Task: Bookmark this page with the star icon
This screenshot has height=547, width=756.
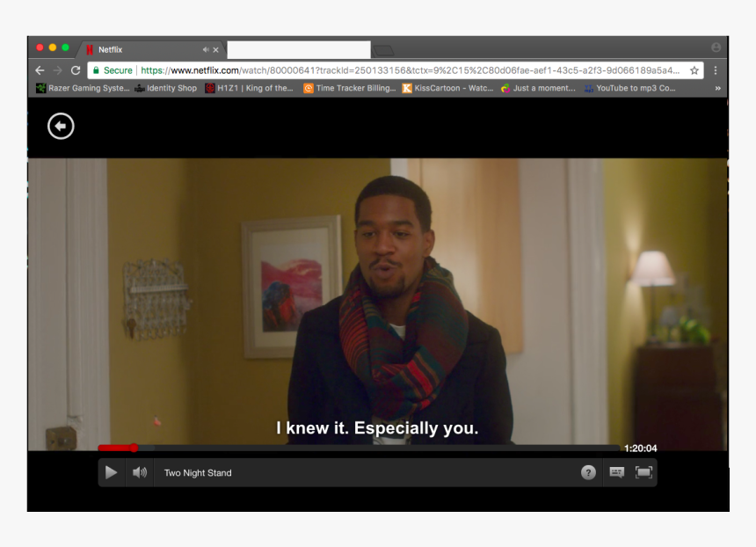Action: [x=694, y=70]
